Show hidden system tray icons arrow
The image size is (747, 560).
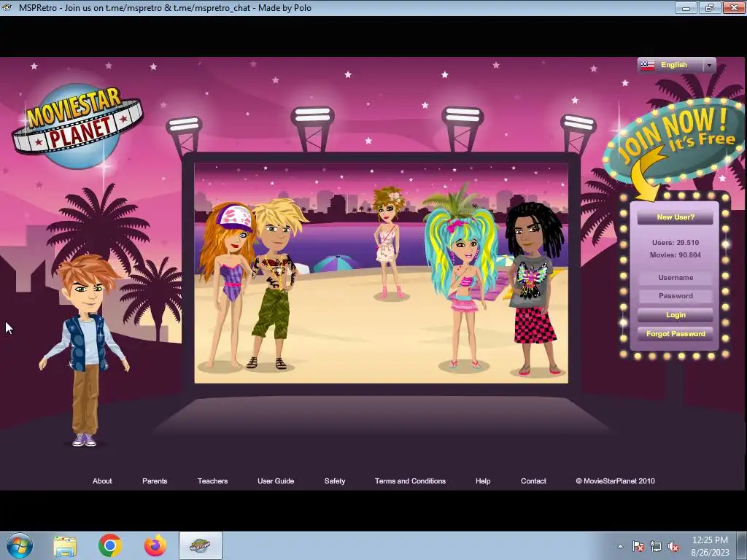(620, 546)
